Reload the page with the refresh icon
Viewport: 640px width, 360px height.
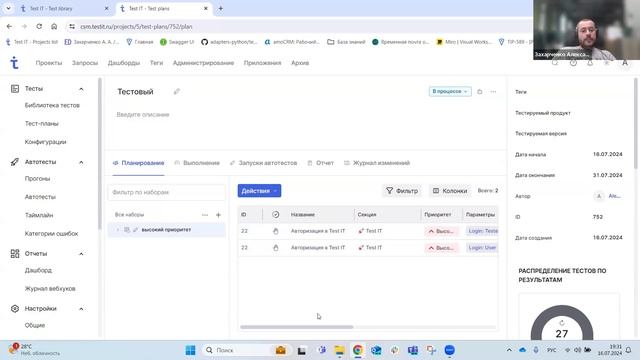(39, 26)
